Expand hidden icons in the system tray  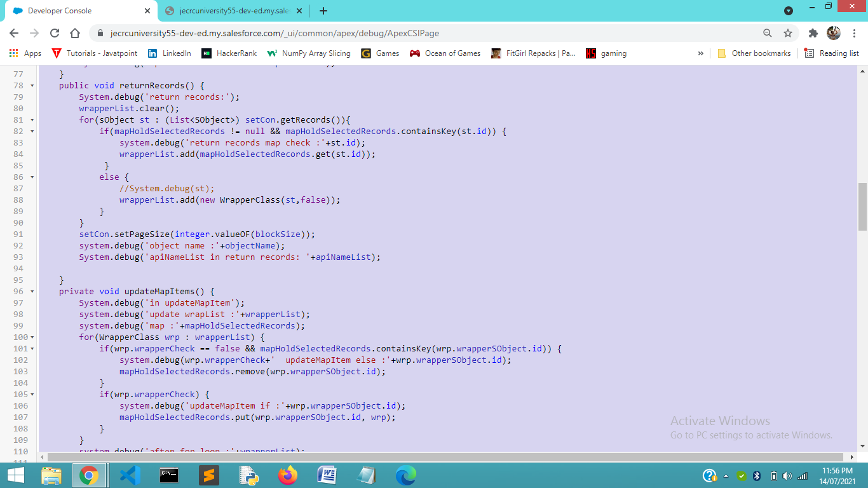(726, 475)
